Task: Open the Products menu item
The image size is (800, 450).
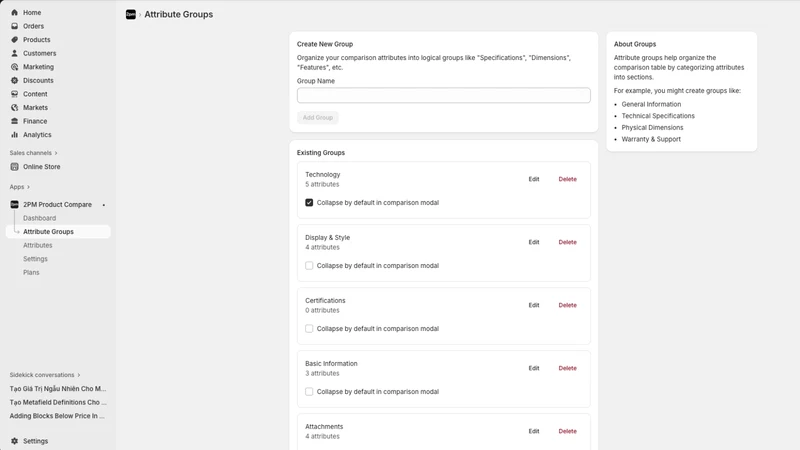Action: 37,39
